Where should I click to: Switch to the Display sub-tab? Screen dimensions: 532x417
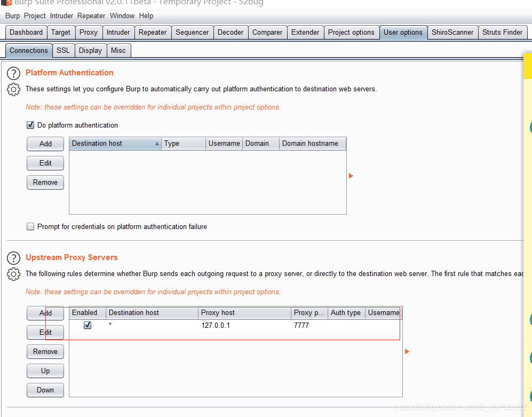pyautogui.click(x=90, y=50)
